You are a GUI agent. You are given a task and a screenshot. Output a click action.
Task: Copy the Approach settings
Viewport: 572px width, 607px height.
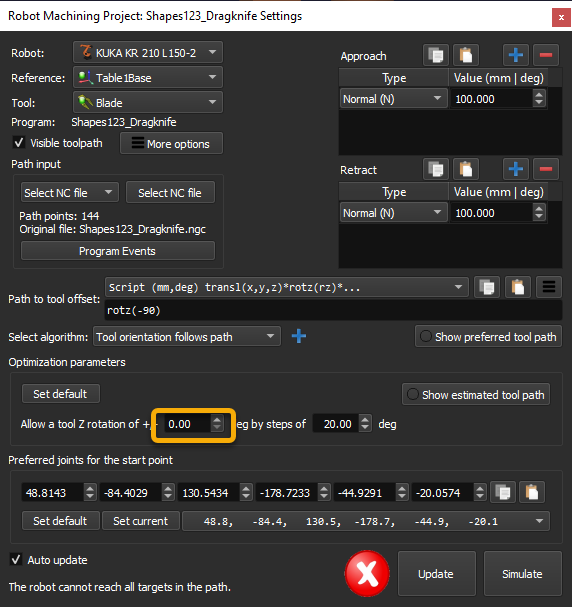(436, 55)
